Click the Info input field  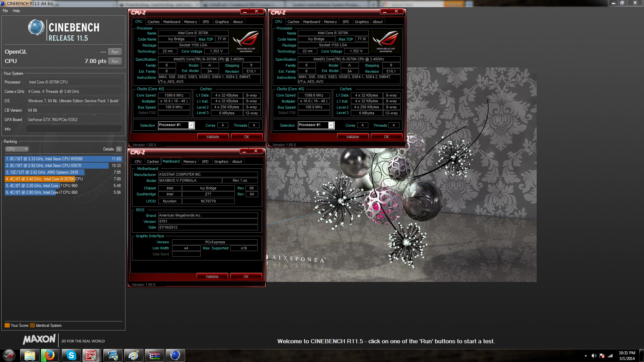(74, 129)
